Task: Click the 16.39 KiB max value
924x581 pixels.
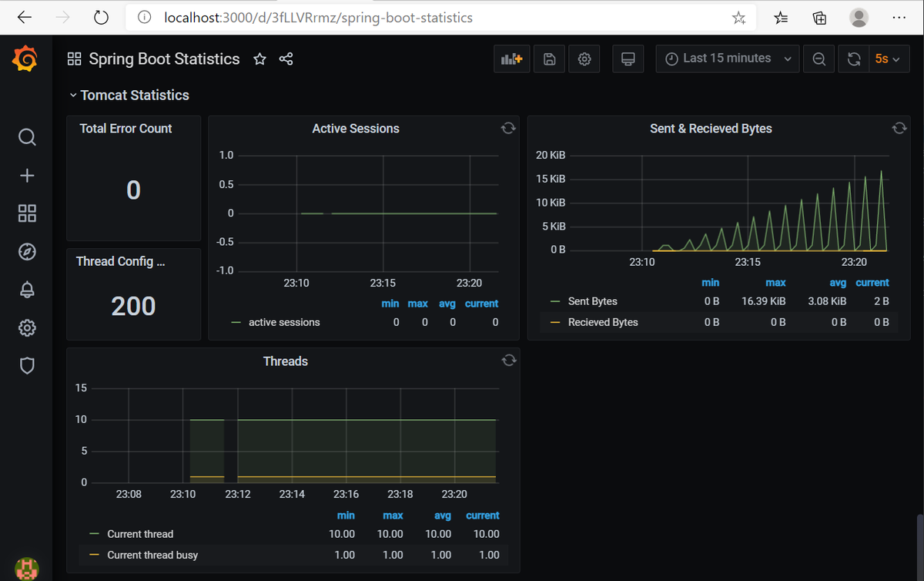Action: click(x=764, y=301)
